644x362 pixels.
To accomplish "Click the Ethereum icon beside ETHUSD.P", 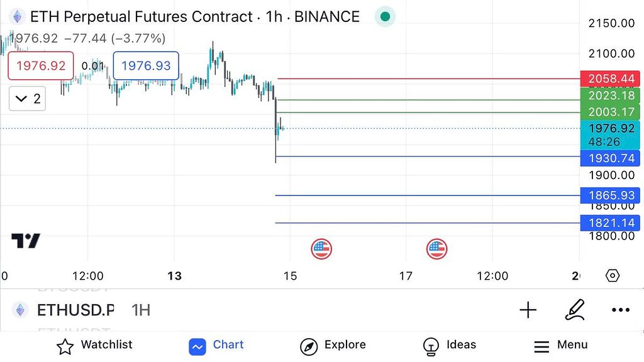I will click(x=21, y=310).
